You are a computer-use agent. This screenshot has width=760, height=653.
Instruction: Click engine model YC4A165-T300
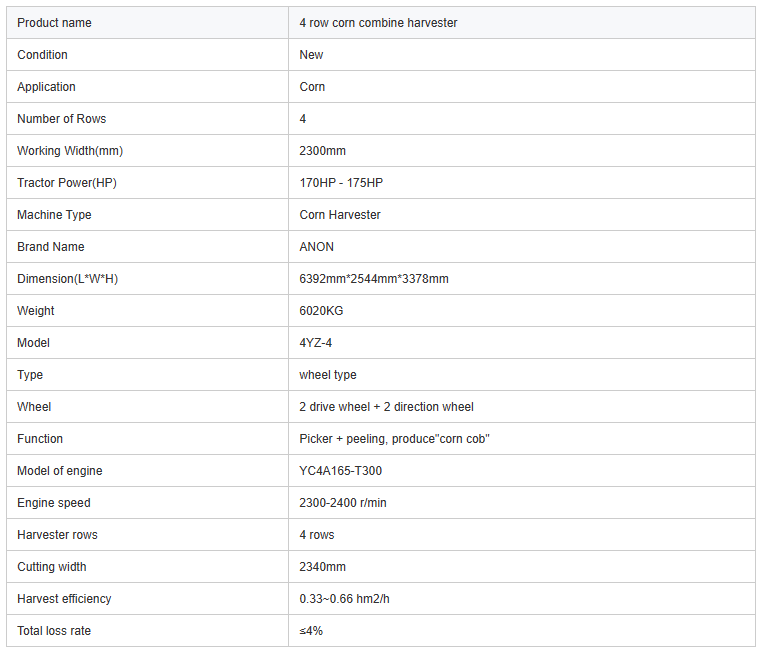(x=340, y=471)
